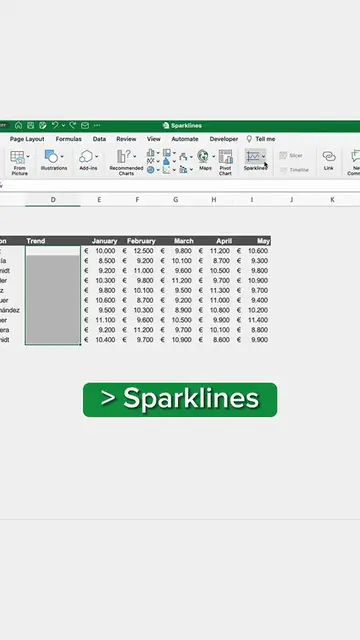360x640 pixels.
Task: Click the March header cell
Action: (x=176, y=241)
